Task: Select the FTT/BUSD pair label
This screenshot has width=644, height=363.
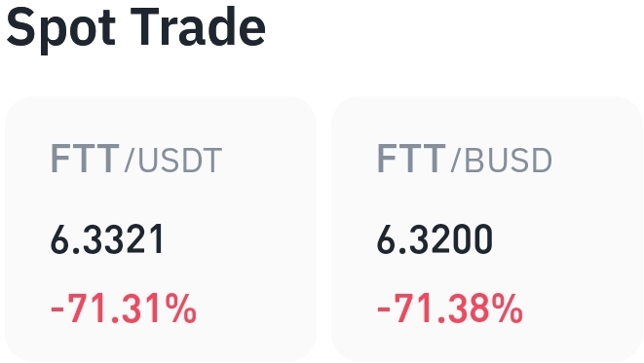Action: click(465, 160)
